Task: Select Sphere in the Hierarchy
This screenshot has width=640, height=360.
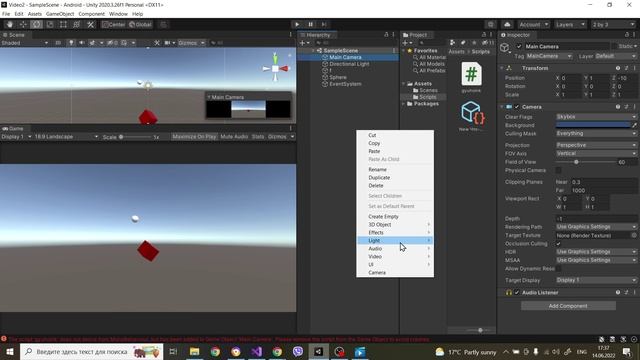Action: click(338, 77)
